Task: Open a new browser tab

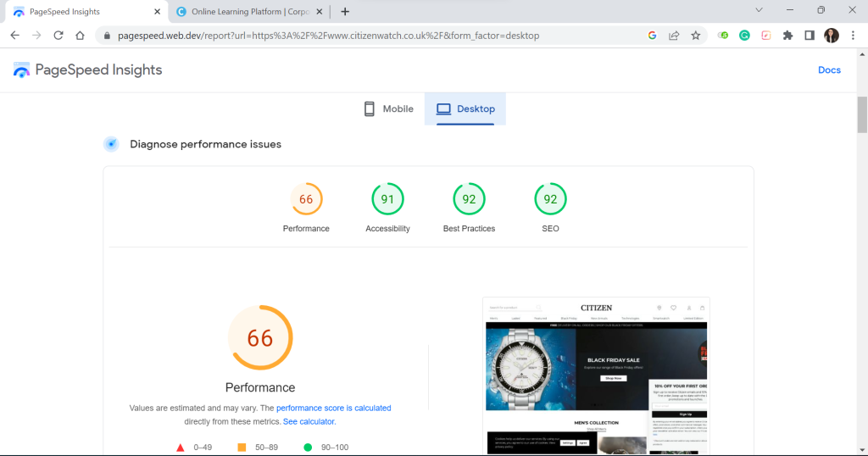Action: pyautogui.click(x=345, y=12)
